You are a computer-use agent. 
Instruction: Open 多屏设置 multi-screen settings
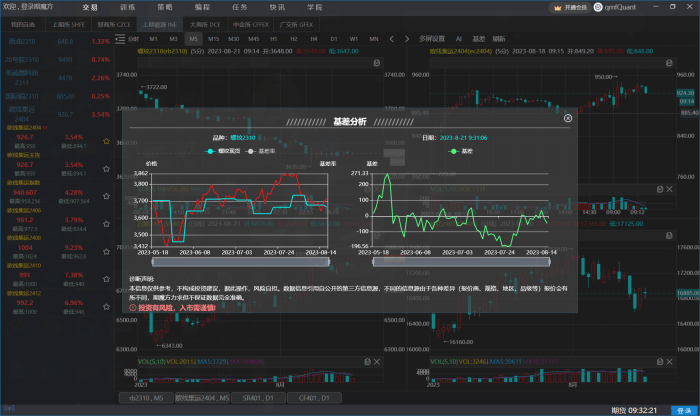(x=432, y=37)
